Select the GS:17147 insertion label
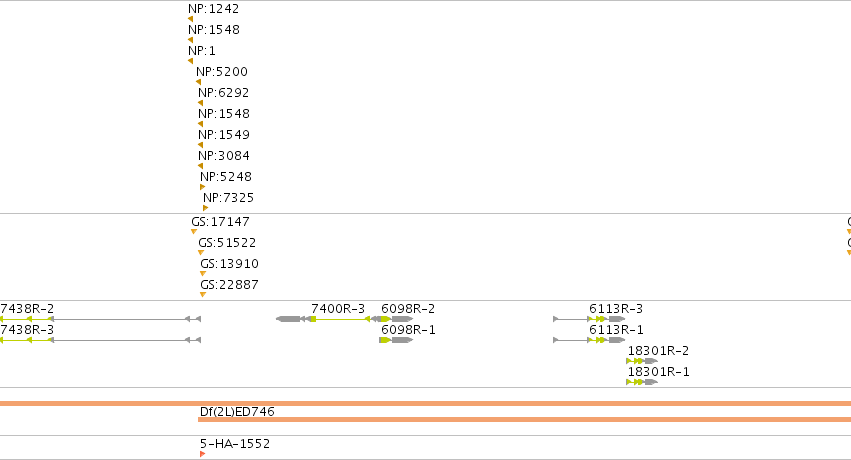851x460 pixels. coord(220,222)
